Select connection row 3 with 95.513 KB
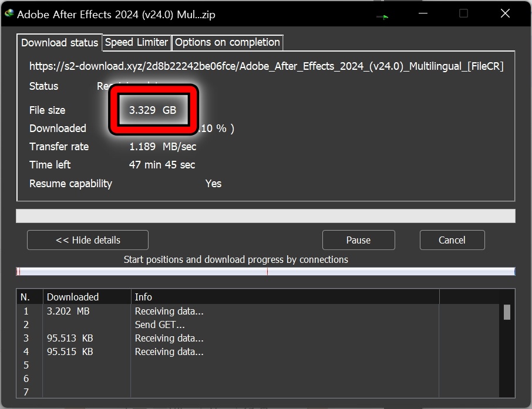 point(258,338)
